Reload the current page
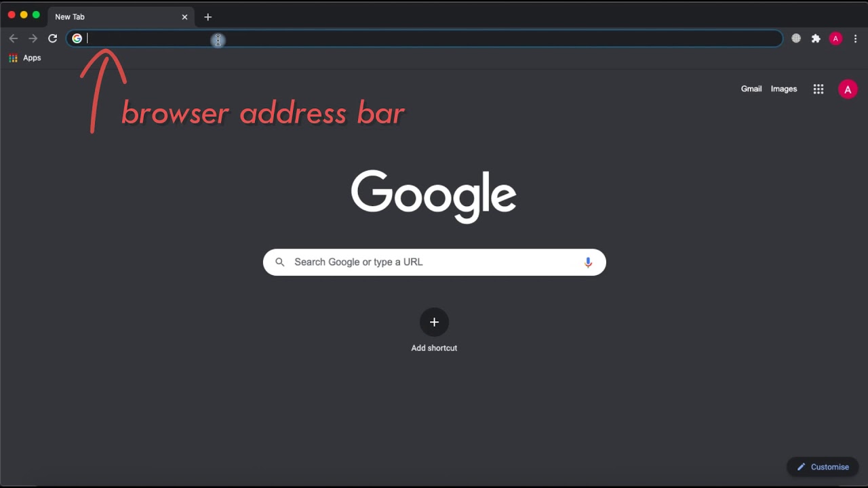This screenshot has height=488, width=868. (52, 39)
